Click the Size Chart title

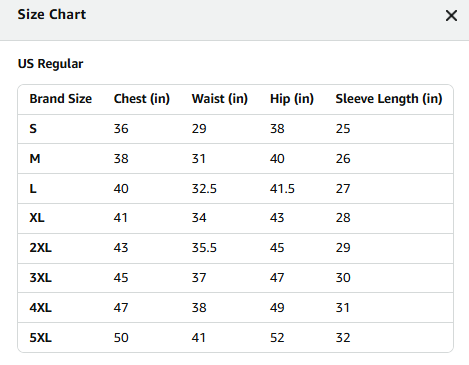coord(52,14)
